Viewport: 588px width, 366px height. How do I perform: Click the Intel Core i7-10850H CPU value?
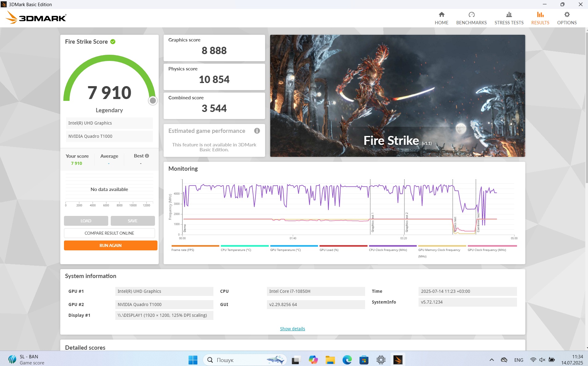[316, 291]
